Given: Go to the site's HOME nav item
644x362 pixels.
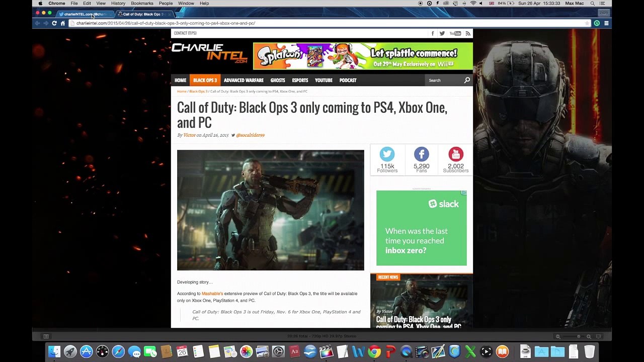Looking at the screenshot, I should tap(180, 80).
